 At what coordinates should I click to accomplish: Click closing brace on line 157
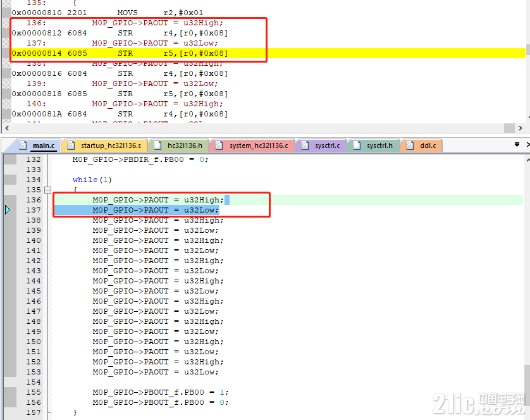coord(75,412)
